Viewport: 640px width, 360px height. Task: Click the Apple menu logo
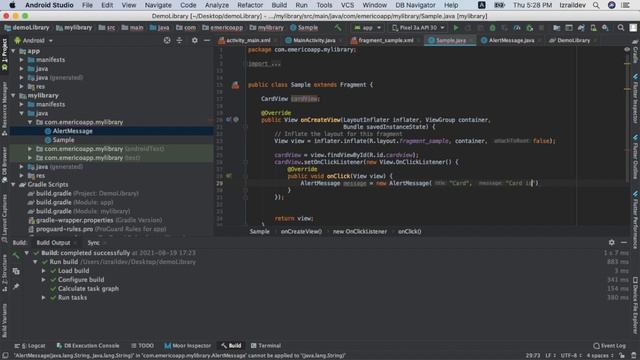pos(12,5)
